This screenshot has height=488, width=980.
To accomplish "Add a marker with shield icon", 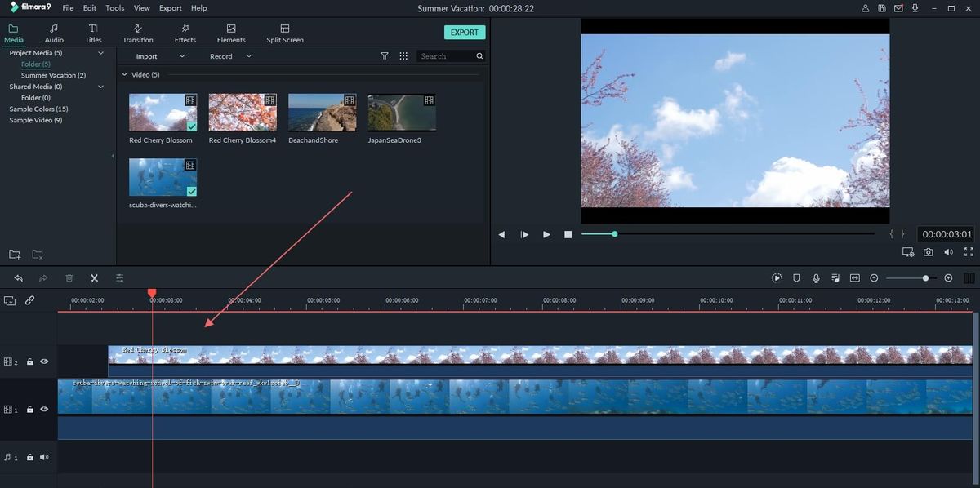I will click(x=796, y=278).
